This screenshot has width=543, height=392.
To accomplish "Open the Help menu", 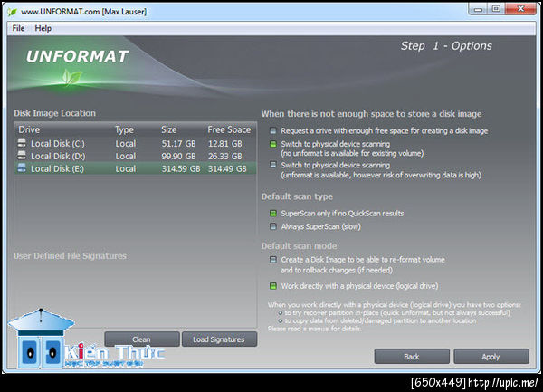I will (x=43, y=28).
